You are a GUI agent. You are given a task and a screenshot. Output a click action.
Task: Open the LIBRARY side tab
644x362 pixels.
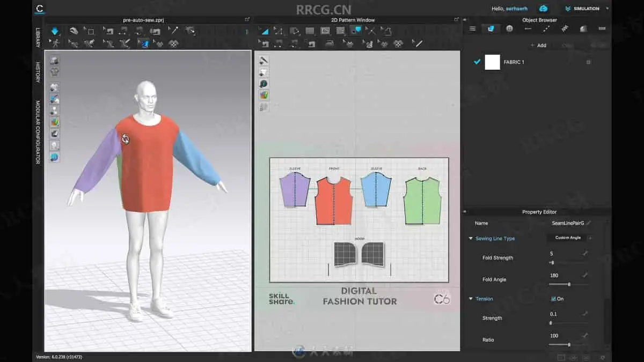coord(38,38)
